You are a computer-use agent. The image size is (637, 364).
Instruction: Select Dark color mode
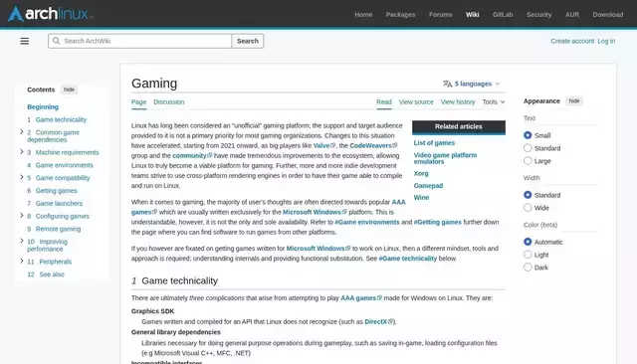(x=528, y=267)
